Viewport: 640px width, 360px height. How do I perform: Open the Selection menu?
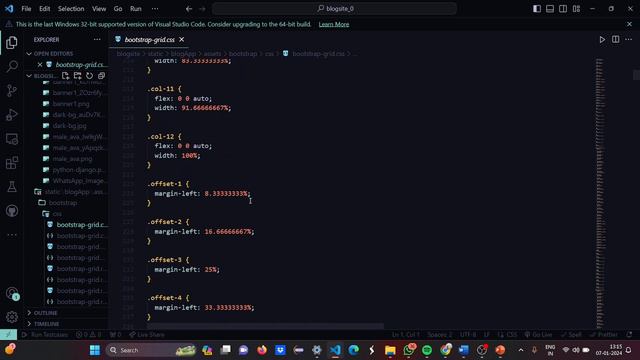[71, 9]
